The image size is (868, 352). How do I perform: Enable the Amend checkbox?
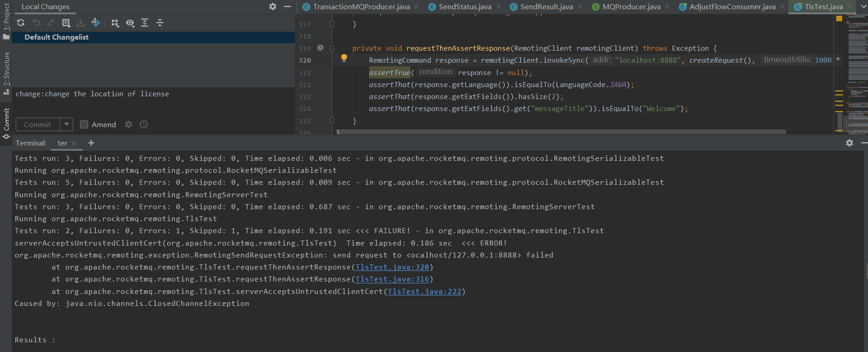click(x=84, y=124)
